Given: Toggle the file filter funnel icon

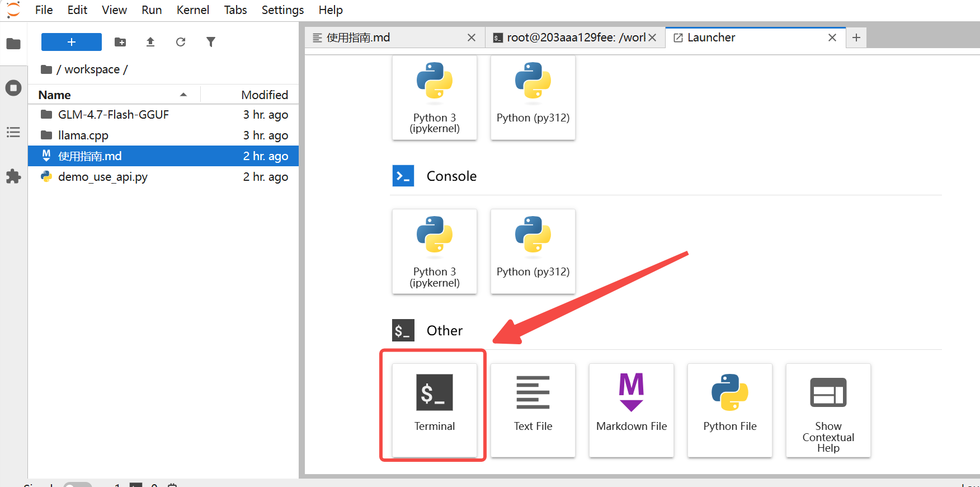Looking at the screenshot, I should pos(211,42).
